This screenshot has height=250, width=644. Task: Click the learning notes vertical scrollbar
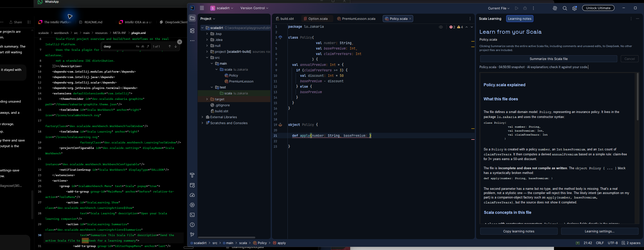coord(638,96)
